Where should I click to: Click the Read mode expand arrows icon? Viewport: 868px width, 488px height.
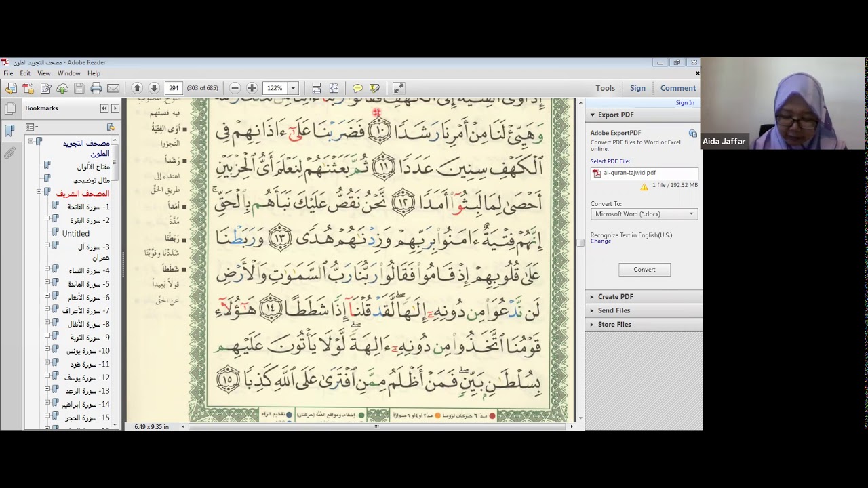coord(399,88)
